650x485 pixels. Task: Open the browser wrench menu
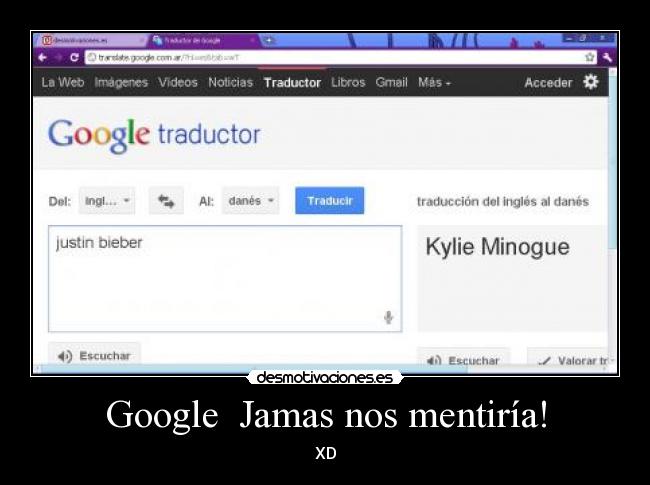pos(607,57)
